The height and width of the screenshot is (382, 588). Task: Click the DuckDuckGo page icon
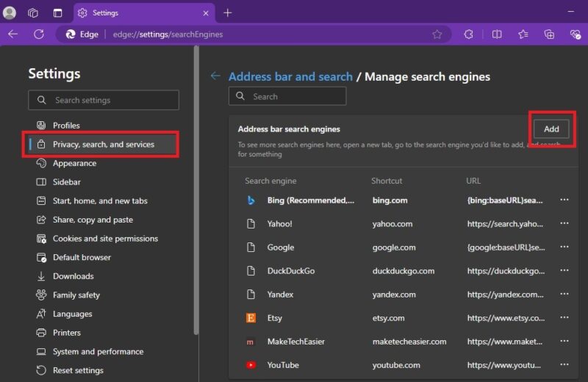tap(251, 271)
